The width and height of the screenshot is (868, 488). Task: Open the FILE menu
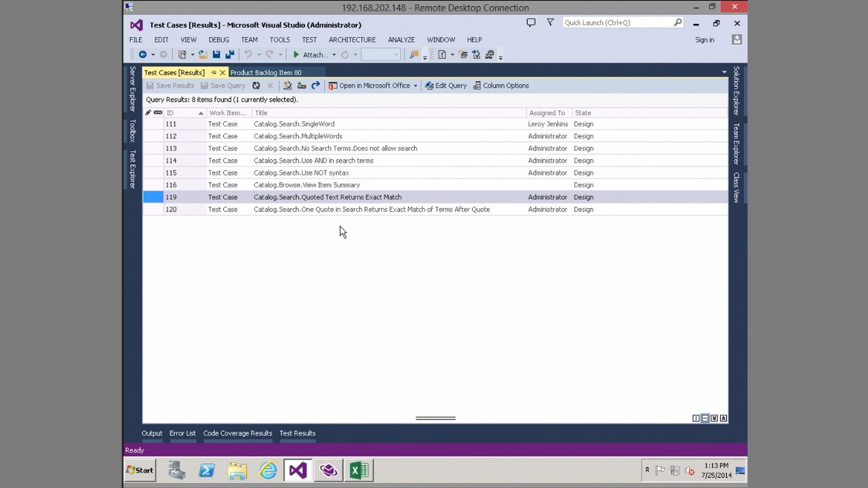point(136,40)
